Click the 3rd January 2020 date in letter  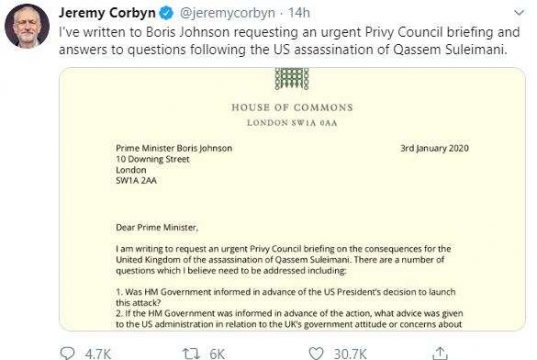[435, 148]
